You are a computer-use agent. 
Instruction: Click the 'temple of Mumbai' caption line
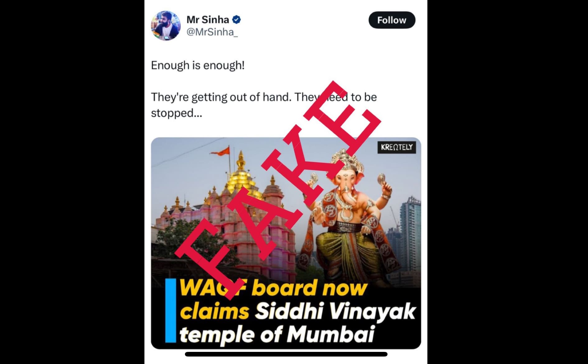277,334
